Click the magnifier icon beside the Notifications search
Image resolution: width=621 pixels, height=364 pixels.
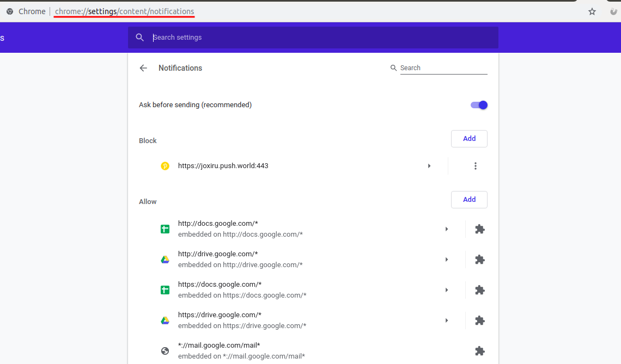tap(393, 68)
